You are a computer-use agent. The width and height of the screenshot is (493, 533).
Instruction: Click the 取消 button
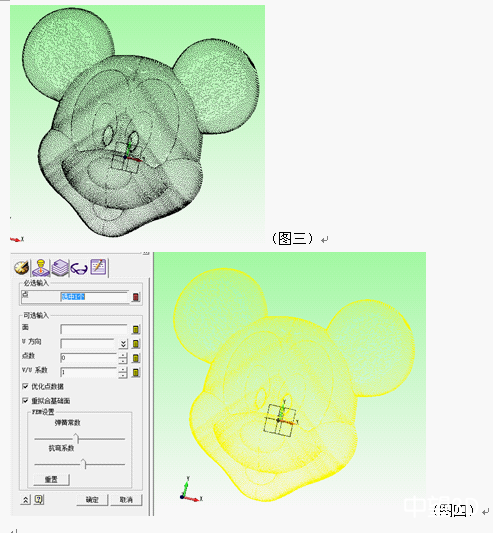click(x=126, y=500)
